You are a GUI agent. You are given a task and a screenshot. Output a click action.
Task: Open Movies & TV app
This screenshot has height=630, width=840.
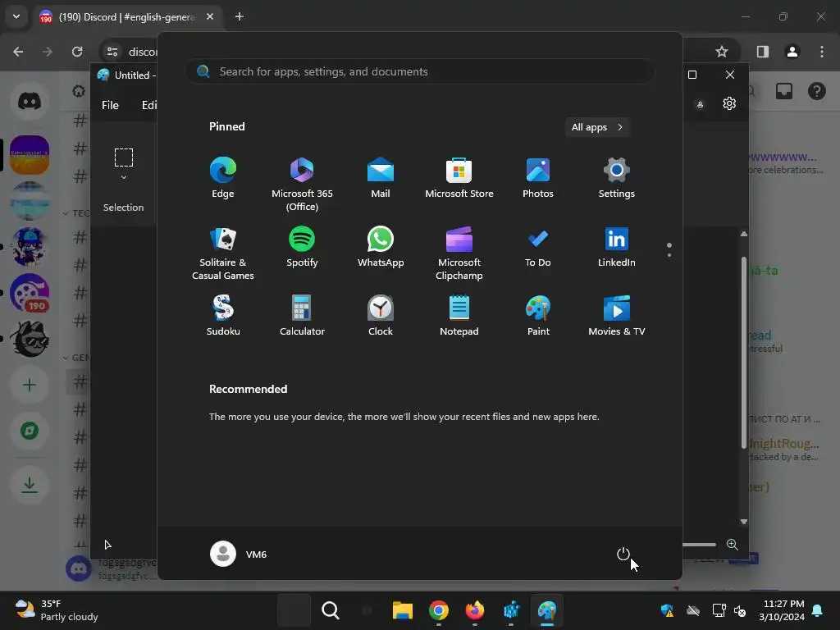tap(617, 316)
